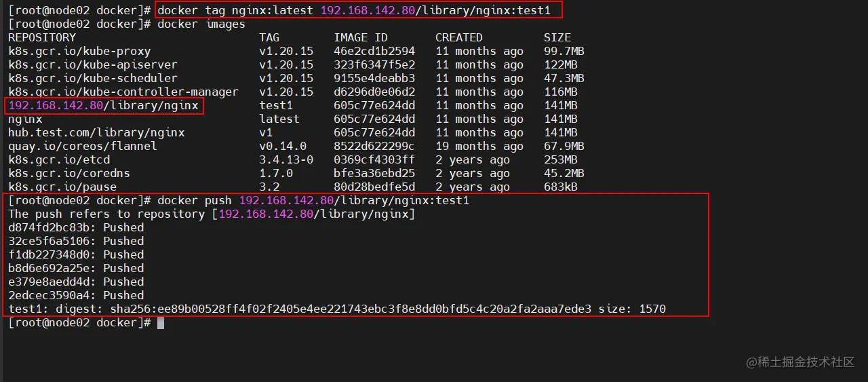Click layer e379e8aedd4d Pushed line

tap(76, 282)
